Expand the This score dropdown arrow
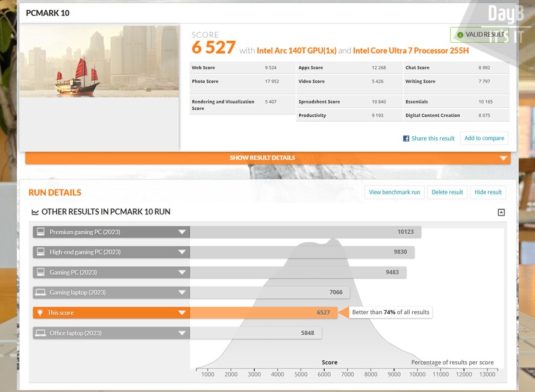Screen dimensions: 535x392 click(x=181, y=313)
